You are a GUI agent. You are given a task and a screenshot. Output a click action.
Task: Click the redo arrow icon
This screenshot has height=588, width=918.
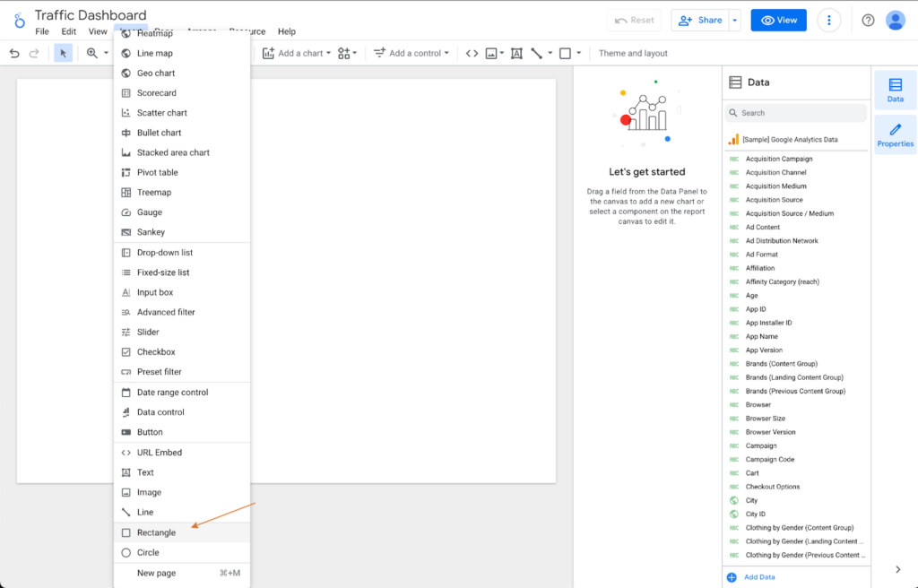34,53
